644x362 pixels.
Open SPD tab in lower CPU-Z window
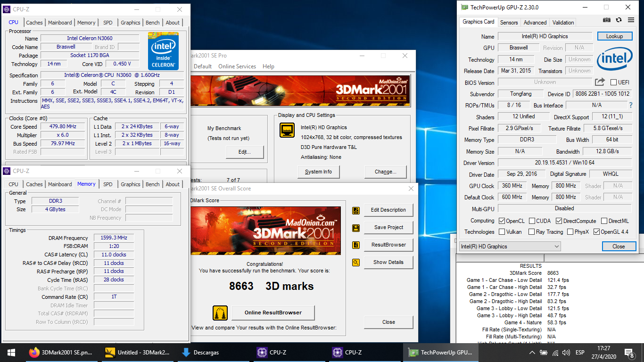(108, 184)
